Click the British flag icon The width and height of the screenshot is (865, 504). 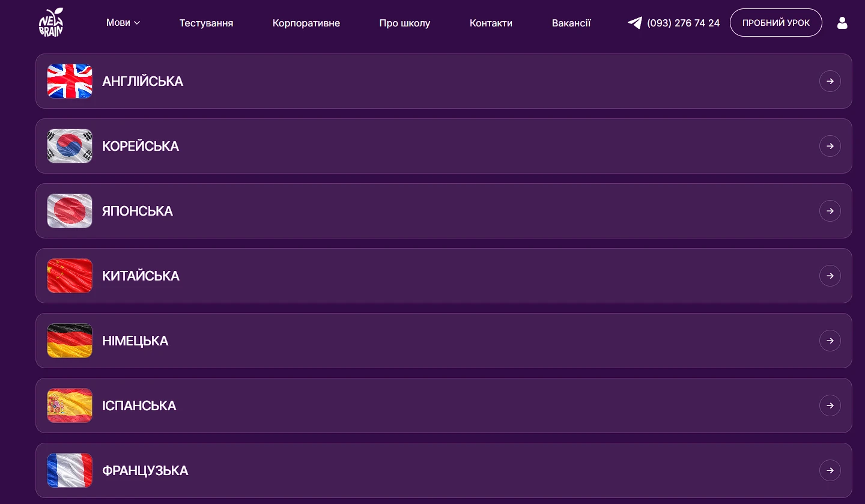pyautogui.click(x=70, y=81)
